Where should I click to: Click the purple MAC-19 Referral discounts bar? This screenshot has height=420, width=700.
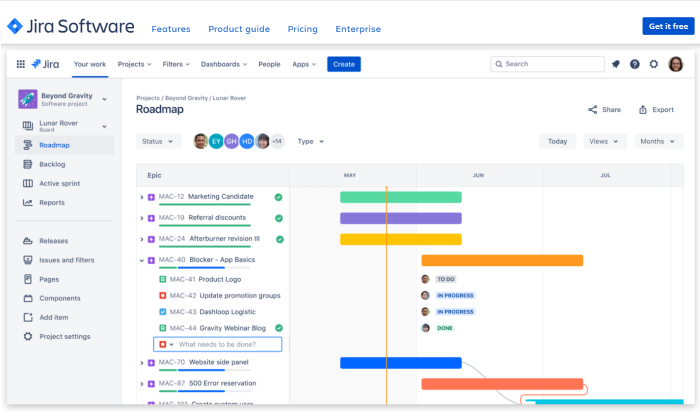click(x=400, y=218)
